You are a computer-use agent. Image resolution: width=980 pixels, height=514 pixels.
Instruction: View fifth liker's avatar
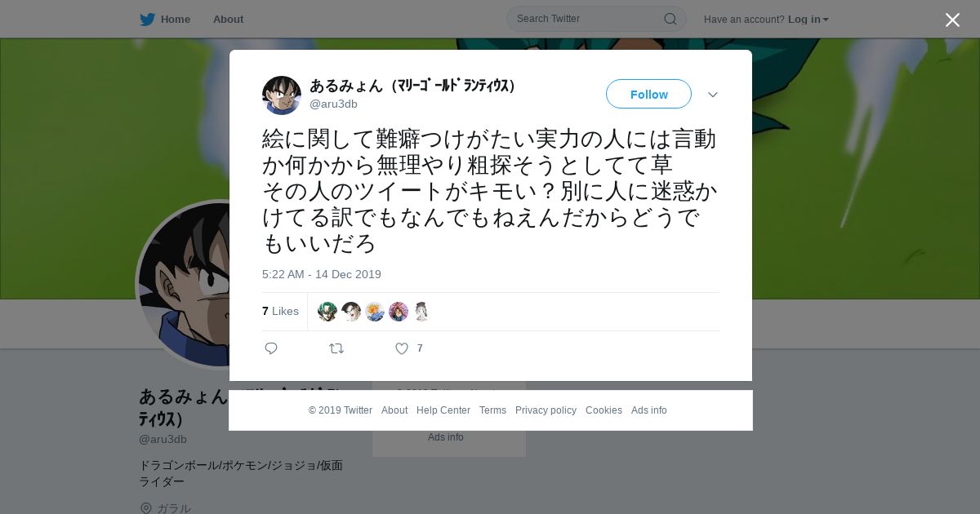coord(421,311)
